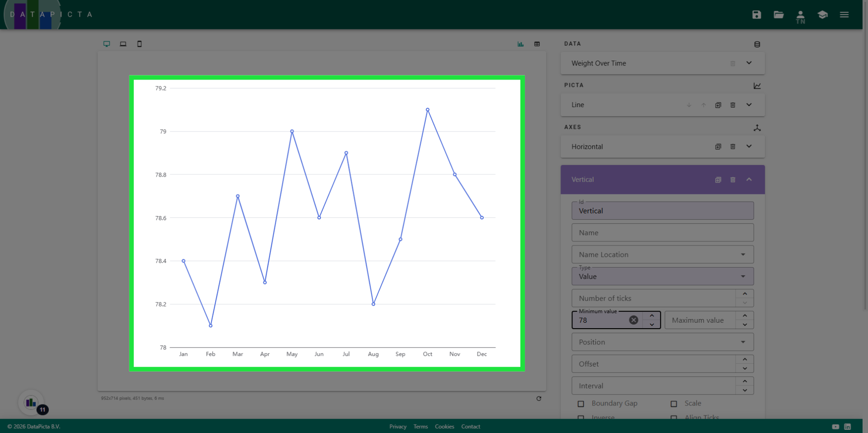The image size is (868, 433).
Task: Clear the Minimum value field
Action: [x=633, y=320]
